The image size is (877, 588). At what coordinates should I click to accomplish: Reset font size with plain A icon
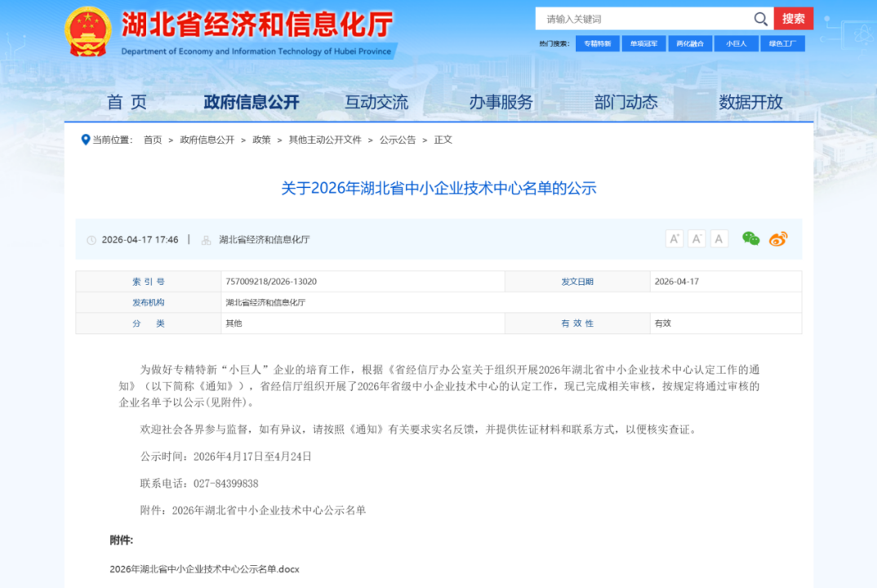[x=719, y=238]
